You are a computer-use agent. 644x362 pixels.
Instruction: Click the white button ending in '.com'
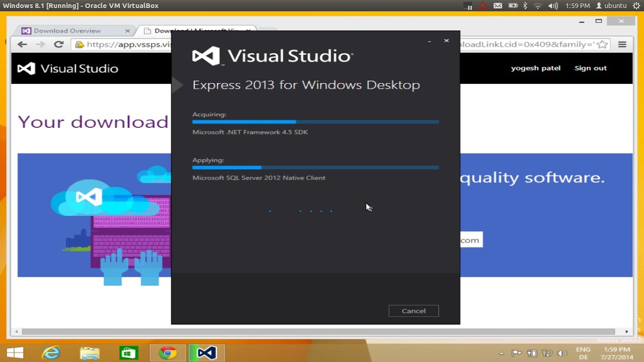471,240
